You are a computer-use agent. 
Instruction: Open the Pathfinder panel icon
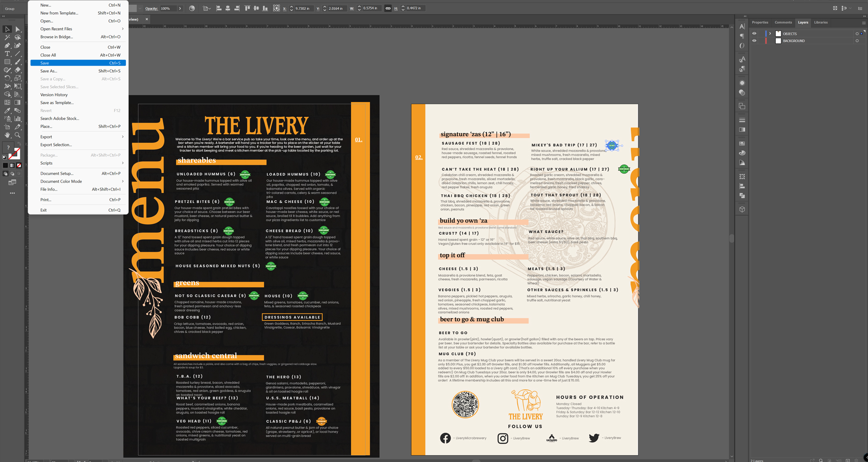tap(742, 196)
